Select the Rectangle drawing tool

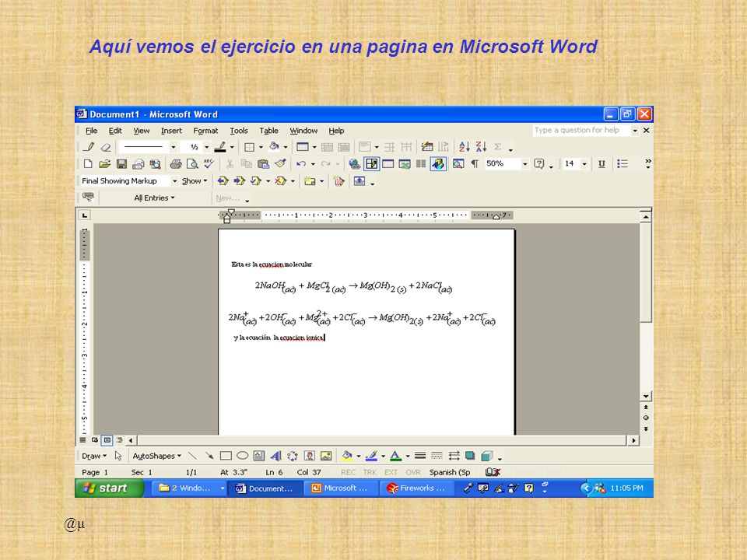point(226,457)
